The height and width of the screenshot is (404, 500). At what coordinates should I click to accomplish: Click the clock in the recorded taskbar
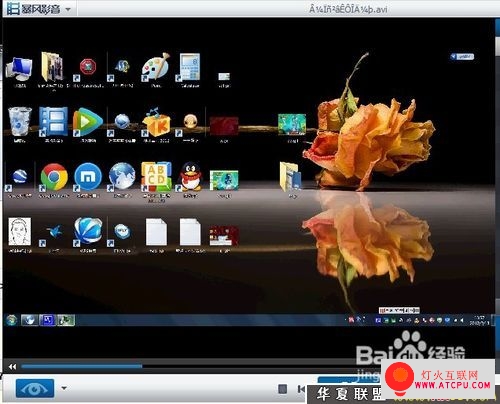(x=479, y=320)
